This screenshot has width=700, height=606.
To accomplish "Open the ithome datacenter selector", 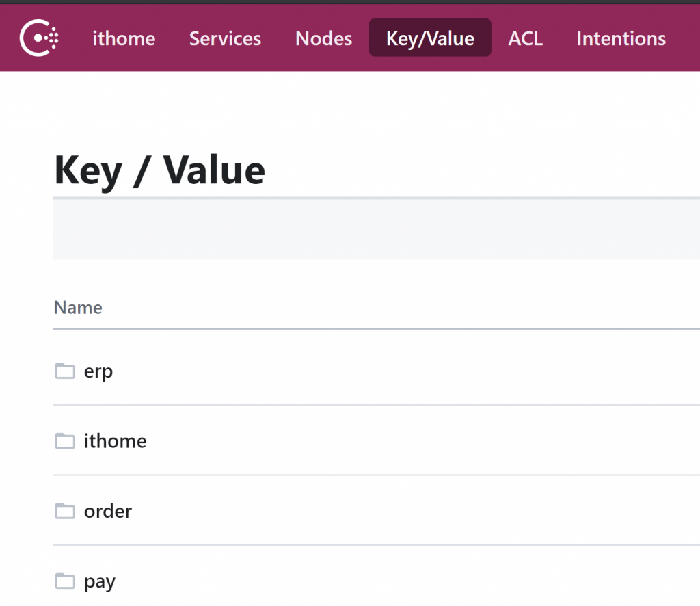I will [124, 38].
